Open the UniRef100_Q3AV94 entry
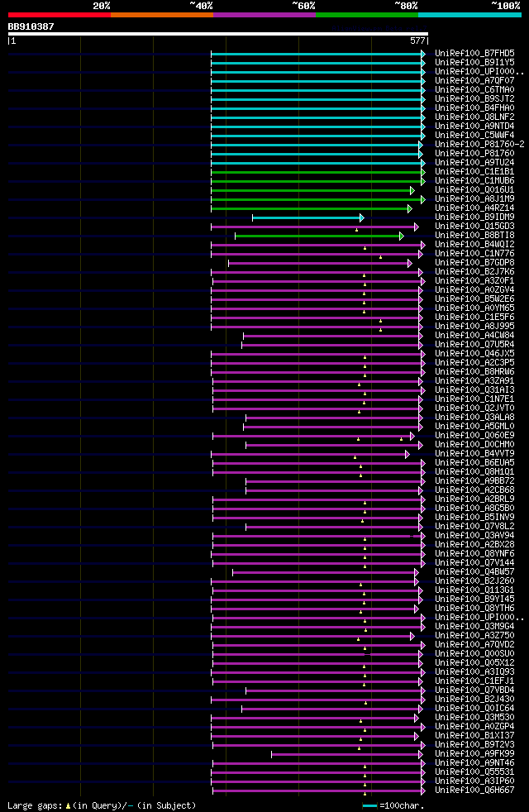The height and width of the screenshot is (812, 529). tap(474, 536)
